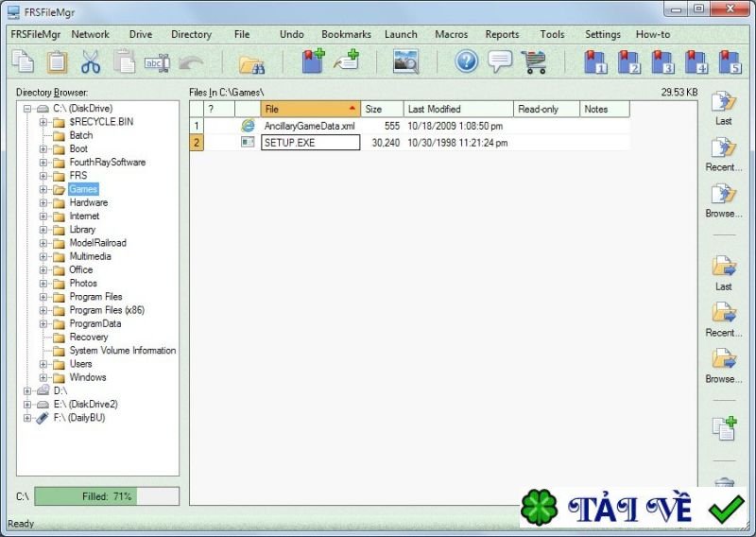Open Bookmark 1 toolbar icon
The image size is (756, 537).
tap(595, 61)
